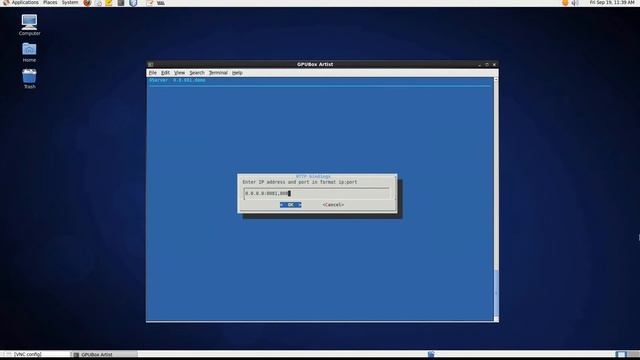Open the System menu
This screenshot has width=640, height=360.
tap(70, 3)
